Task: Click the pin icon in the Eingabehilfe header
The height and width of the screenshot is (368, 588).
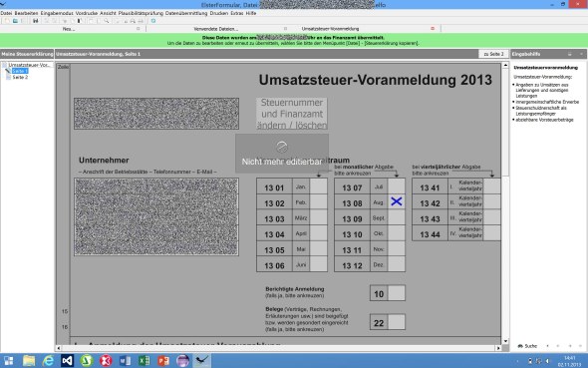Action: pos(570,54)
